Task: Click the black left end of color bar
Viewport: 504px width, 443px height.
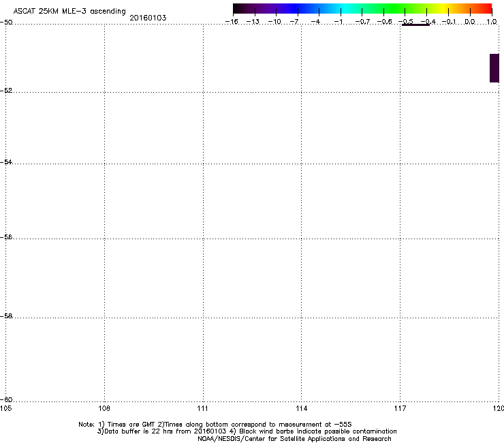Action: point(238,8)
